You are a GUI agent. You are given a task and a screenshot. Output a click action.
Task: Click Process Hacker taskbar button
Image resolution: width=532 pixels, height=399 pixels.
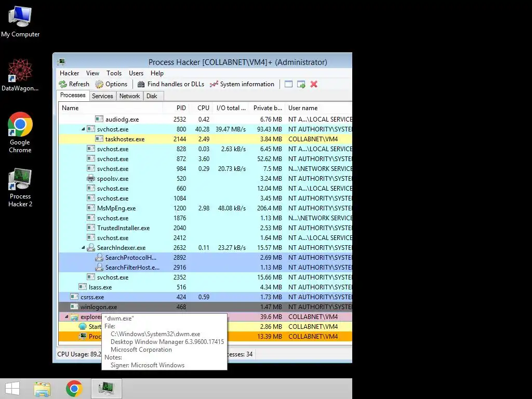pos(106,389)
